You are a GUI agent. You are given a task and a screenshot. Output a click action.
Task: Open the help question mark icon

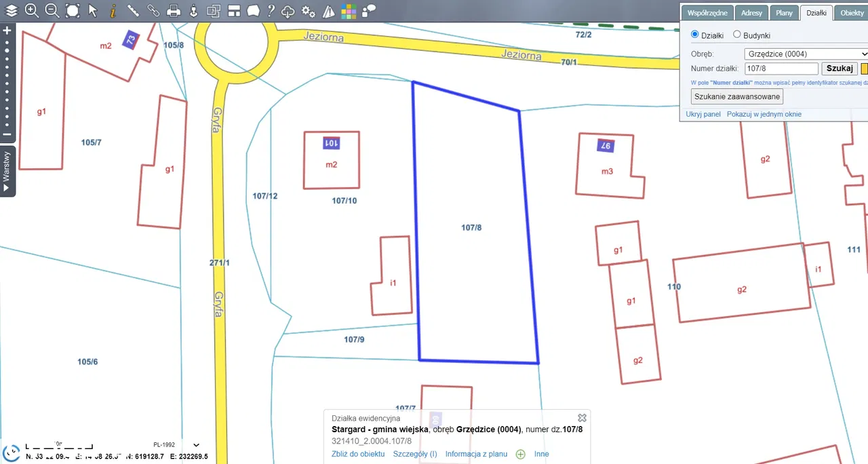pos(271,10)
